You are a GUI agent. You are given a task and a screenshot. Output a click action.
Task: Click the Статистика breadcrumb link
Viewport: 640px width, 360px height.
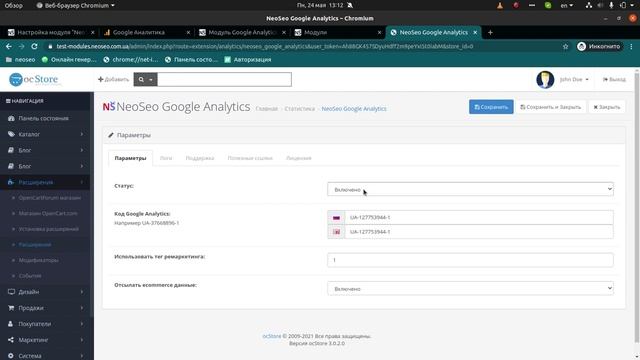point(300,109)
